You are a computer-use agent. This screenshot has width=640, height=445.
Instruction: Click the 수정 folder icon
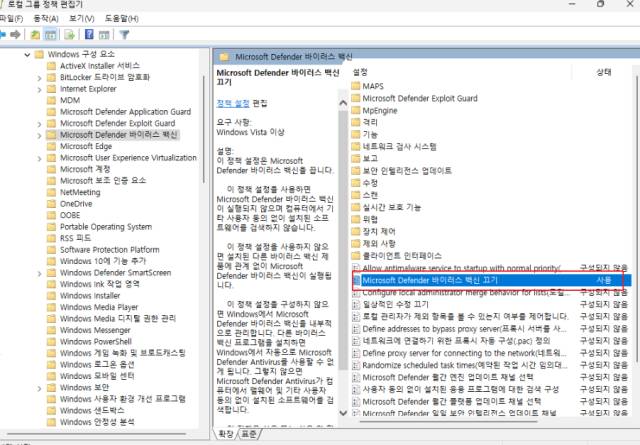coord(356,183)
